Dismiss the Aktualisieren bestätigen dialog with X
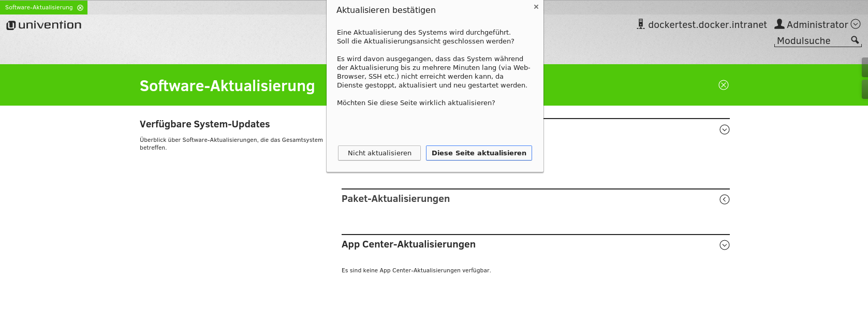This screenshot has height=321, width=868. [536, 7]
